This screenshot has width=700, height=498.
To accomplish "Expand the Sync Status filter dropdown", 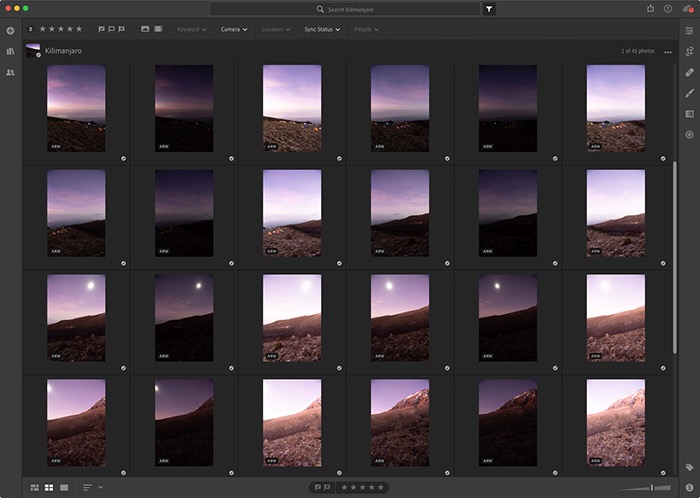I will pos(322,30).
